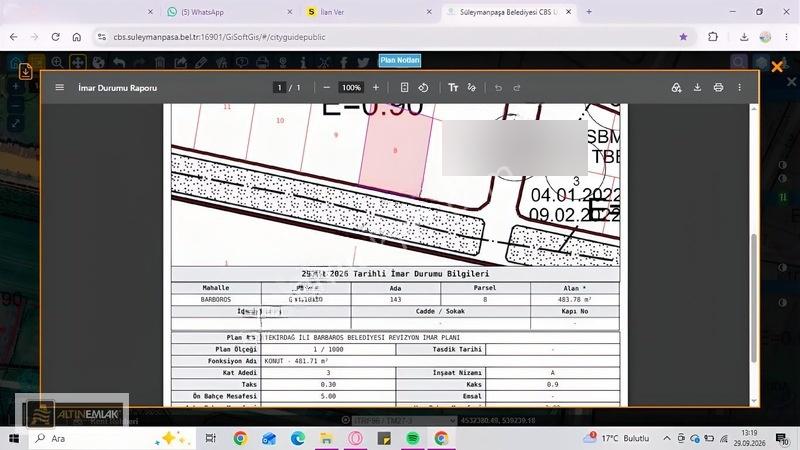This screenshot has width=800, height=450.
Task: Close the report popup with orange X
Action: coord(777,67)
